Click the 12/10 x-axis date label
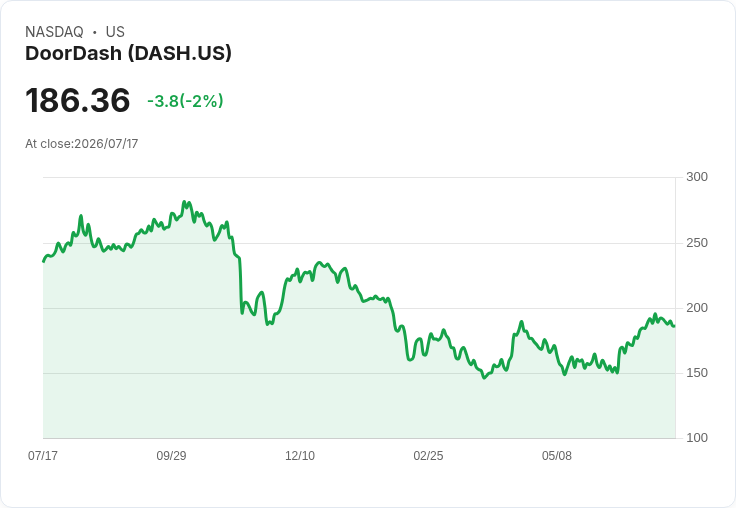736x508 pixels. pos(300,455)
